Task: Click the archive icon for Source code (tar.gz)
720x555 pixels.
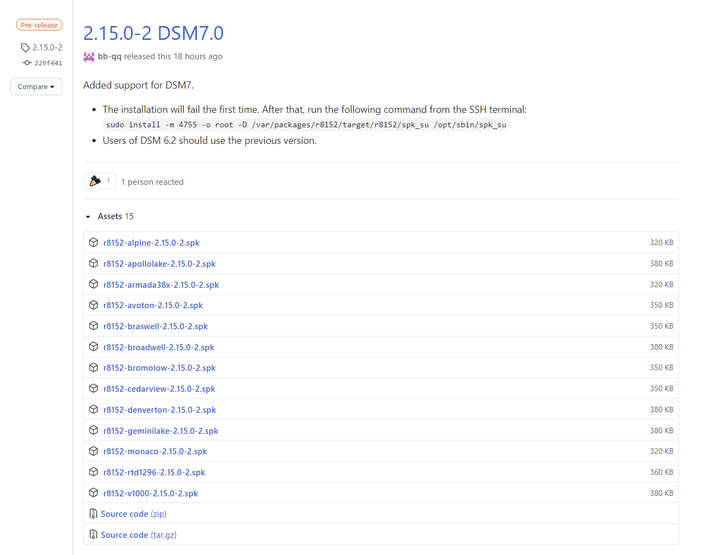Action: pyautogui.click(x=93, y=535)
